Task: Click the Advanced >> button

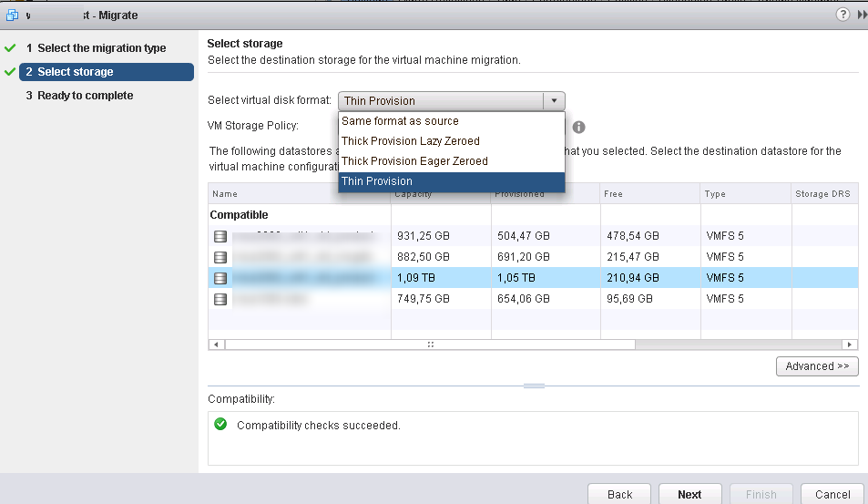Action: (817, 366)
